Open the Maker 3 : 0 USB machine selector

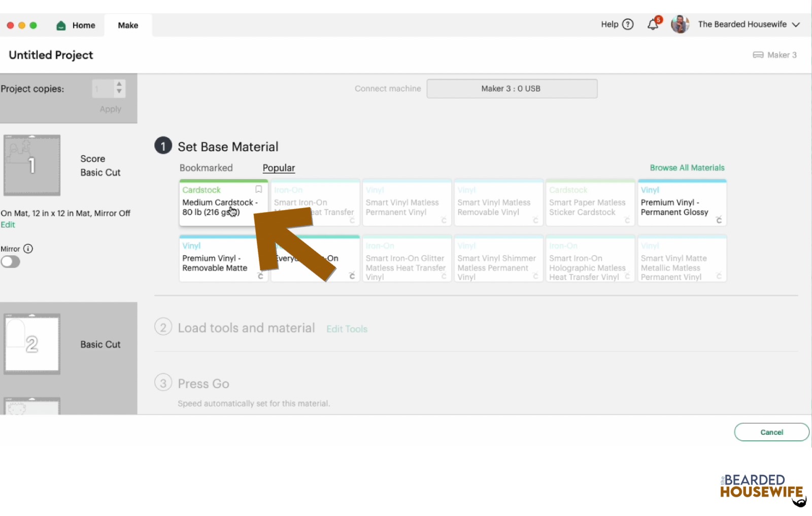pos(512,88)
